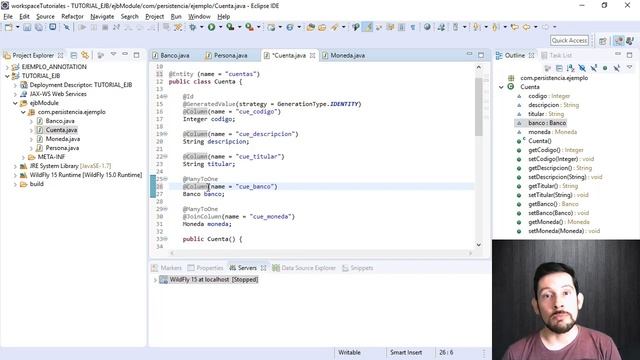Click the Quick Access field

(x=569, y=40)
